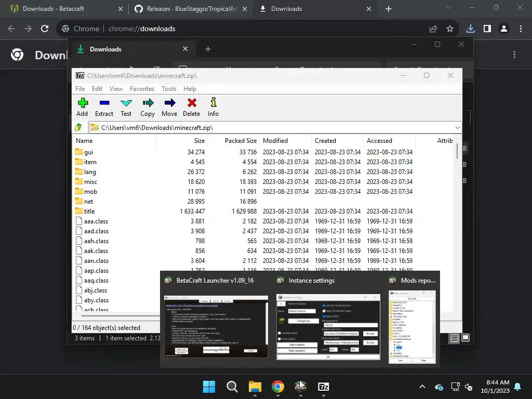
Task: Bookmark this page with the star icon
Action: [450, 29]
